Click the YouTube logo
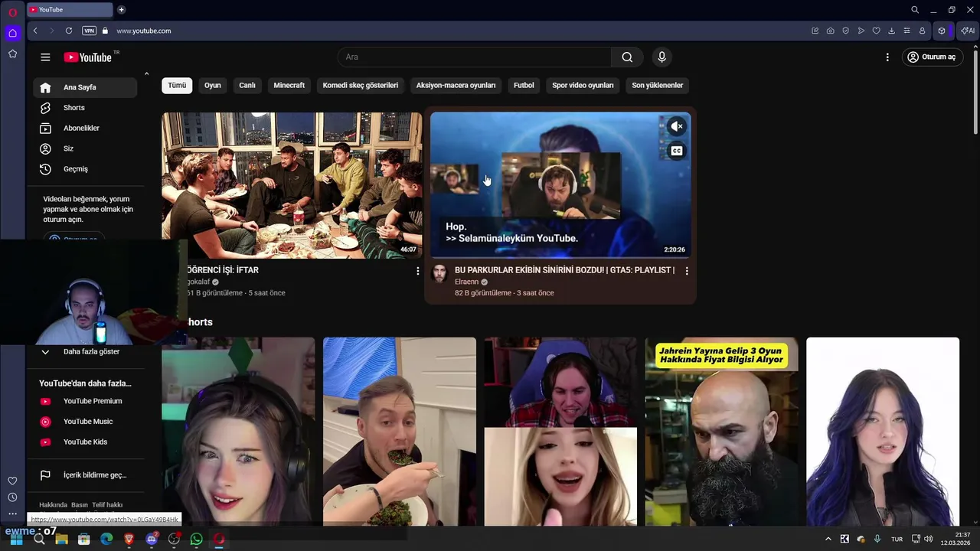 click(x=88, y=57)
